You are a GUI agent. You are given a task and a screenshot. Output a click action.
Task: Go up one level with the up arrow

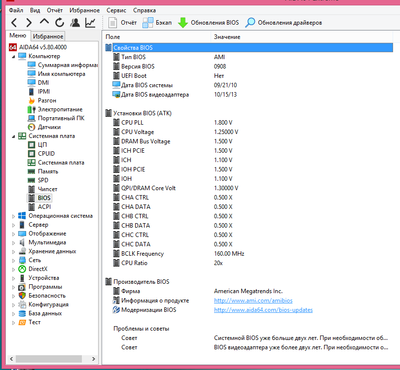[44, 22]
